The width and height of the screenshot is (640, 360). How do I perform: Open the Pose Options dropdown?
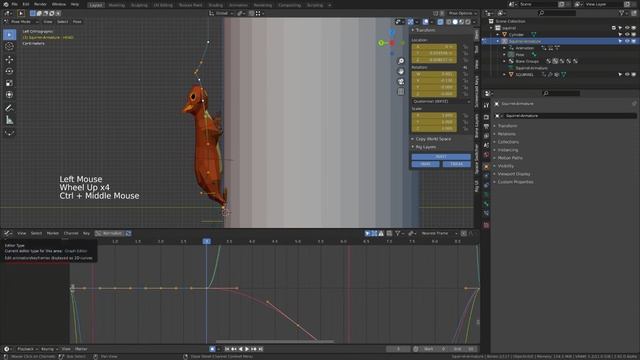tap(462, 13)
